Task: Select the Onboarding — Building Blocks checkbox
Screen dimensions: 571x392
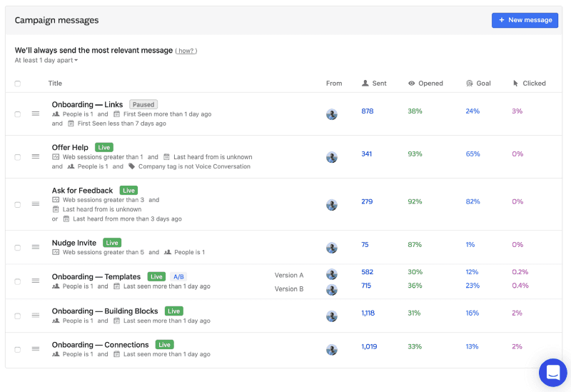Action: point(18,316)
